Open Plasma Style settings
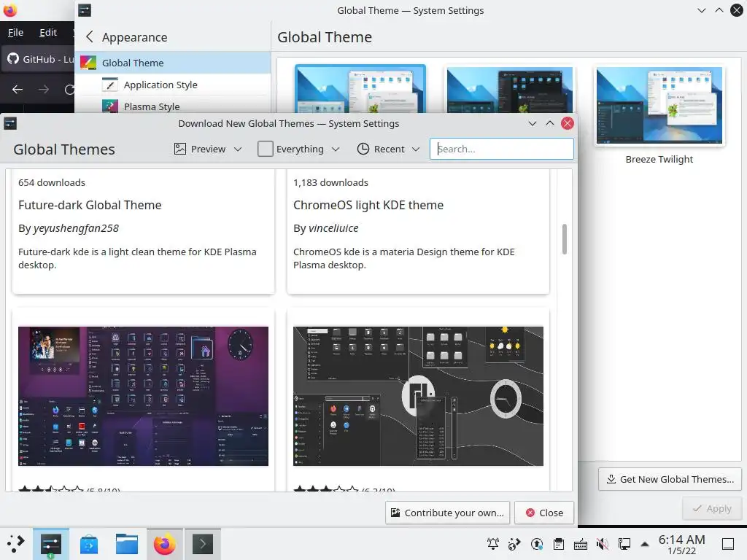 172,106
